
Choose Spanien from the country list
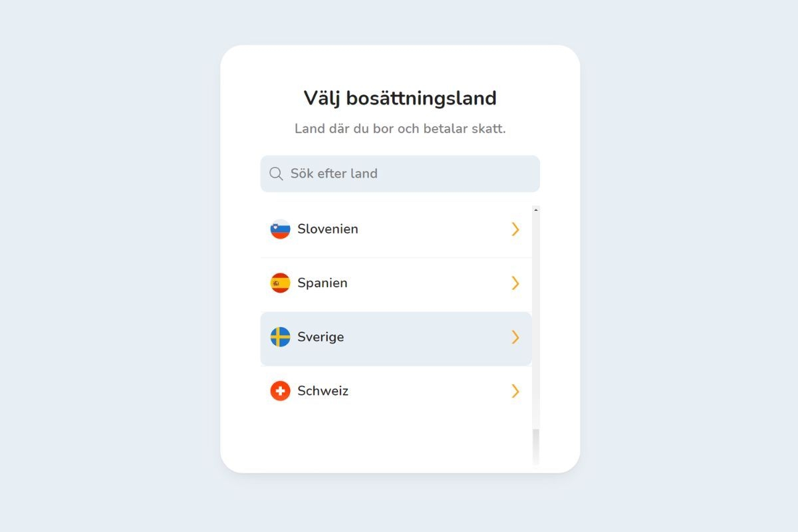(x=396, y=283)
